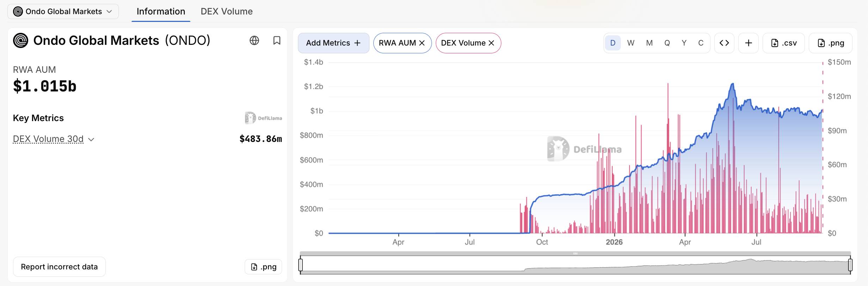Image resolution: width=868 pixels, height=286 pixels.
Task: Remove DEX Volume metric chip
Action: [491, 43]
